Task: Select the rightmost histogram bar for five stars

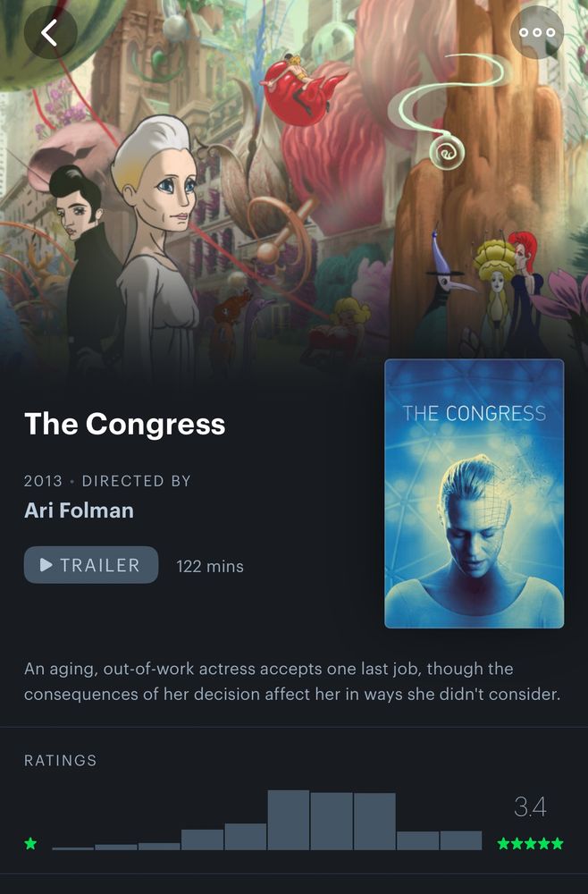Action: click(x=461, y=840)
